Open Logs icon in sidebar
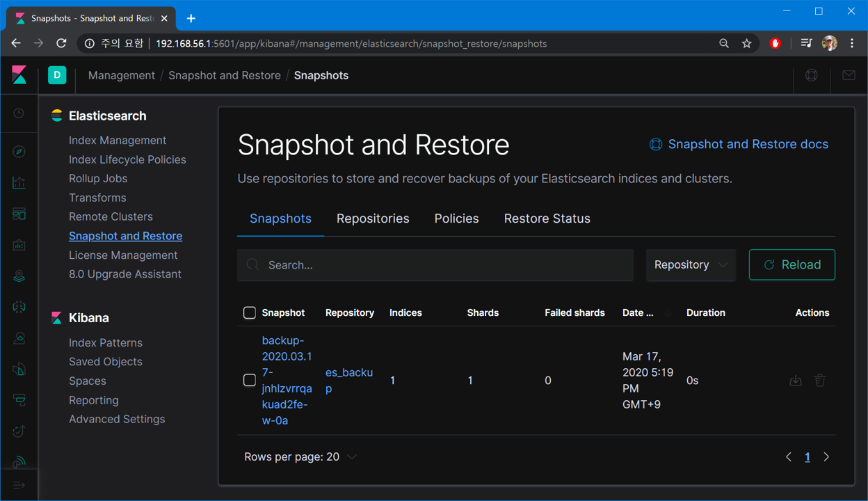The image size is (868, 501). (x=19, y=369)
